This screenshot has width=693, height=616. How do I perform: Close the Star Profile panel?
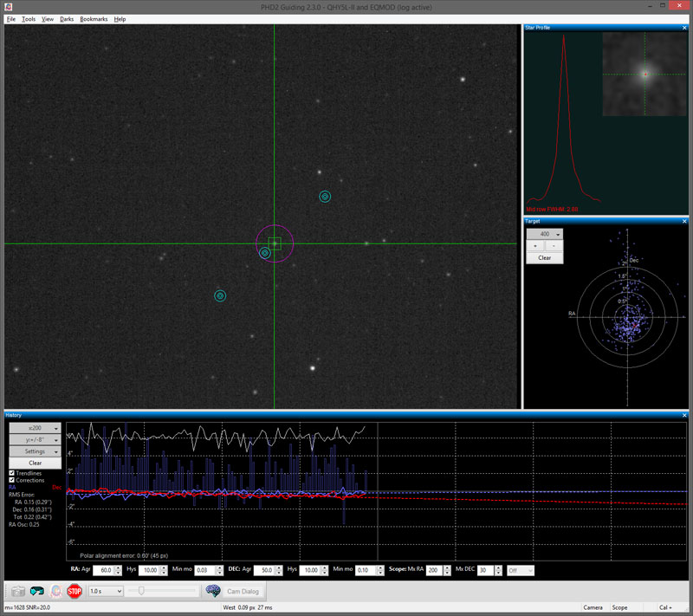[x=684, y=28]
